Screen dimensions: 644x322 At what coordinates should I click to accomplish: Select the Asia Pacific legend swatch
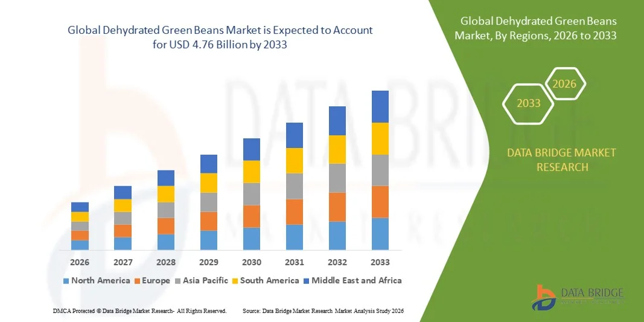click(x=176, y=281)
